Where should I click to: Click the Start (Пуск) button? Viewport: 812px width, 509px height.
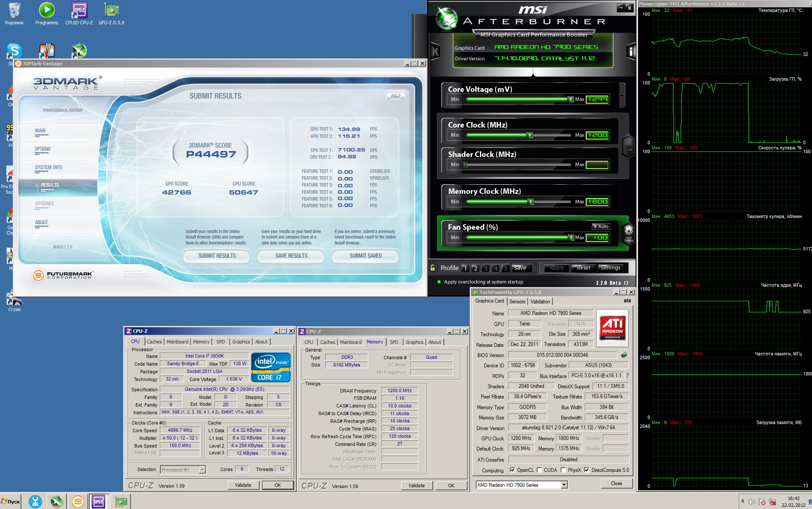11,502
